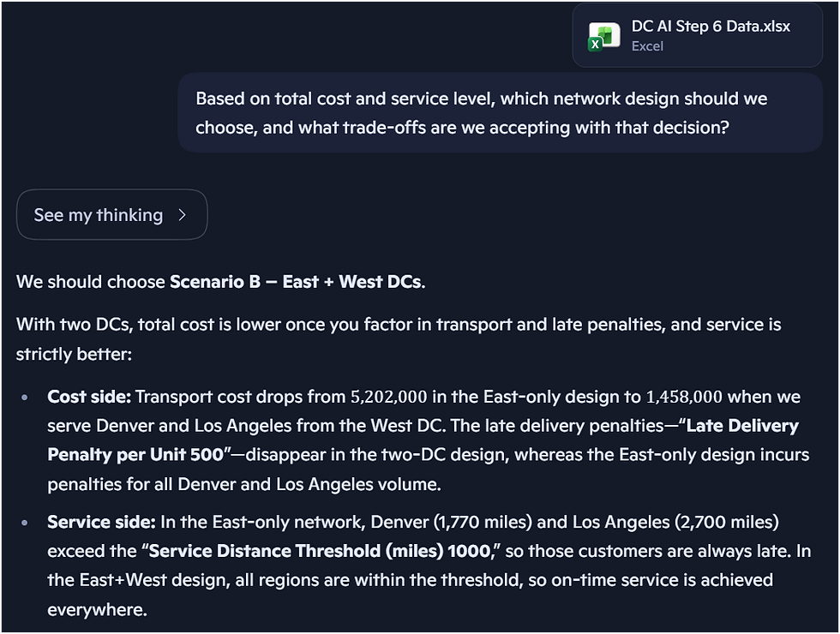This screenshot has height=634, width=840.
Task: Click the bullet point before Service side
Action: click(x=27, y=523)
